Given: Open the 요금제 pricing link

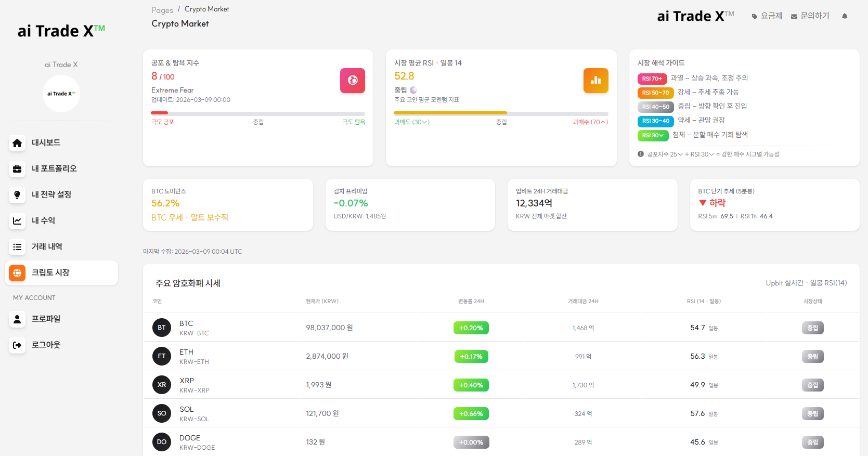Looking at the screenshot, I should coord(767,16).
